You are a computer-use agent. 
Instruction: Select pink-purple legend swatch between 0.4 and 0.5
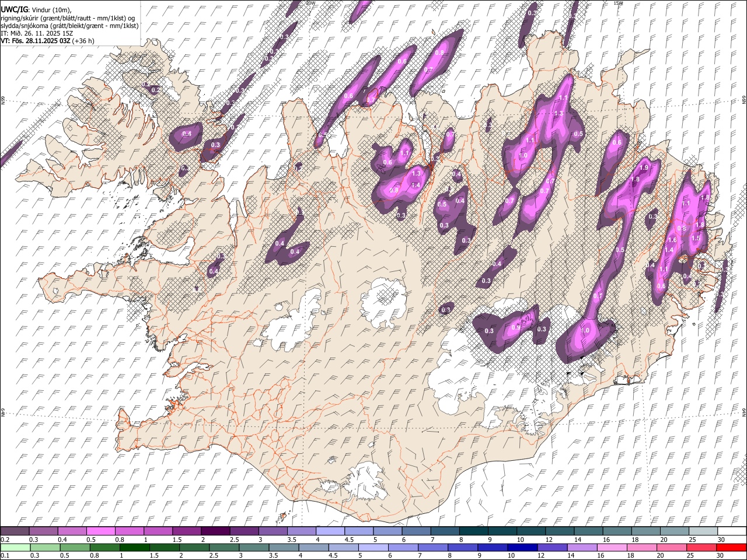click(72, 531)
